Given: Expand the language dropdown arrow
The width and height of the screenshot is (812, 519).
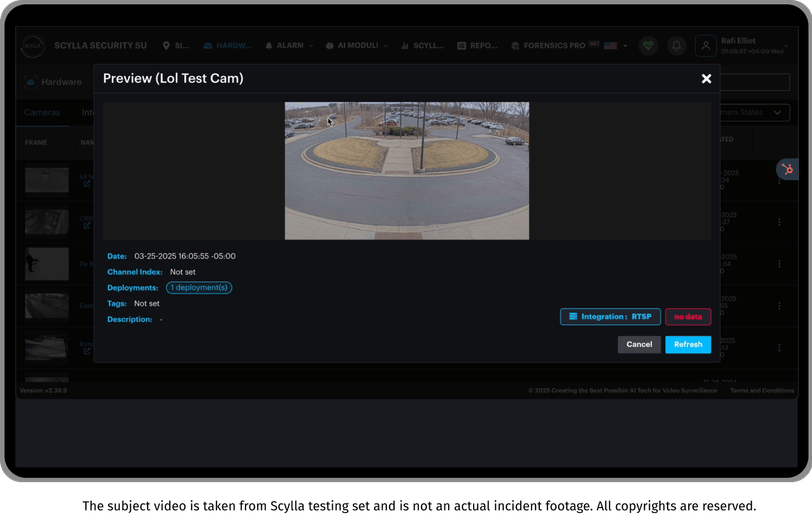Looking at the screenshot, I should pyautogui.click(x=625, y=46).
